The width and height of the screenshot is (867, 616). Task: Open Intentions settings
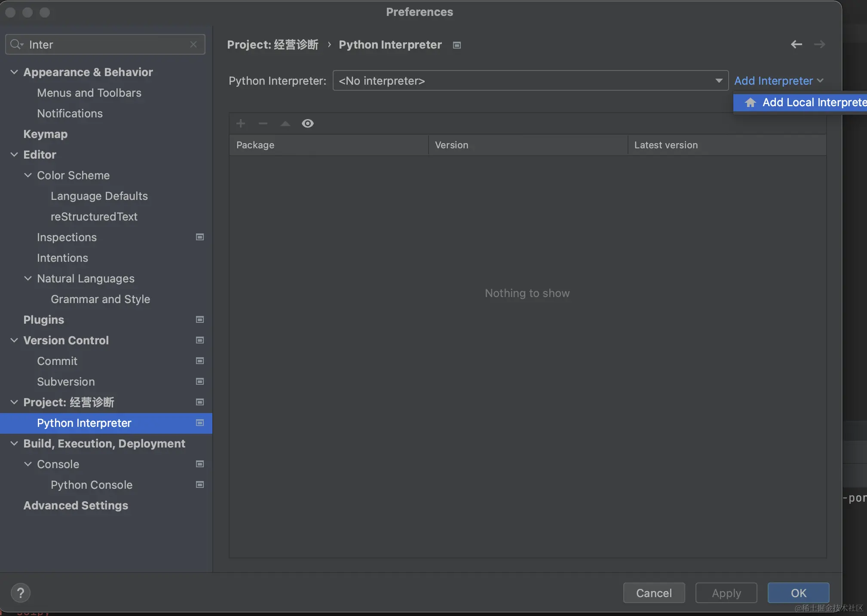(x=62, y=257)
